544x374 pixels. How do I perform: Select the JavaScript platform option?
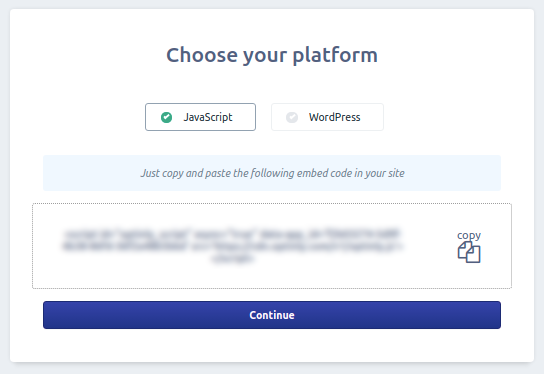coord(200,117)
